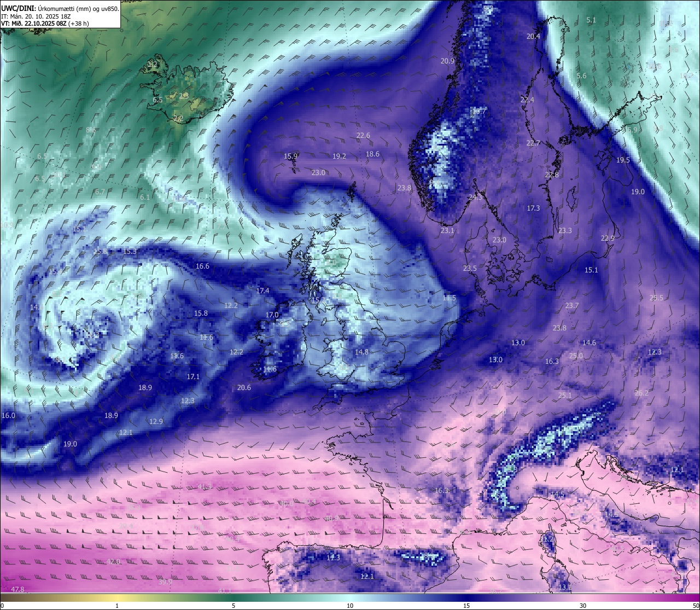Click the 12.9 map value
Image resolution: width=700 pixels, height=610 pixels.
(156, 422)
